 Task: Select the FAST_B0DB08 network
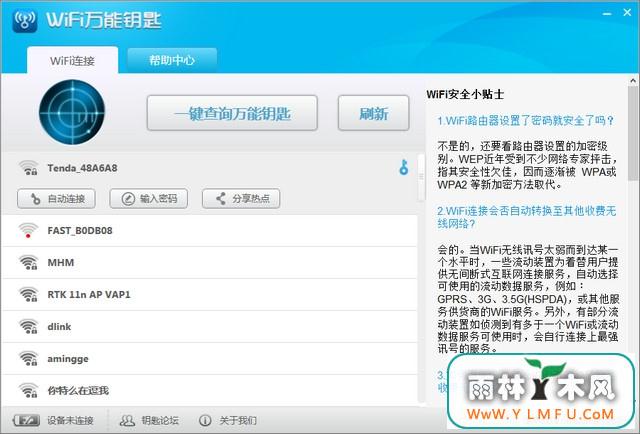click(209, 231)
